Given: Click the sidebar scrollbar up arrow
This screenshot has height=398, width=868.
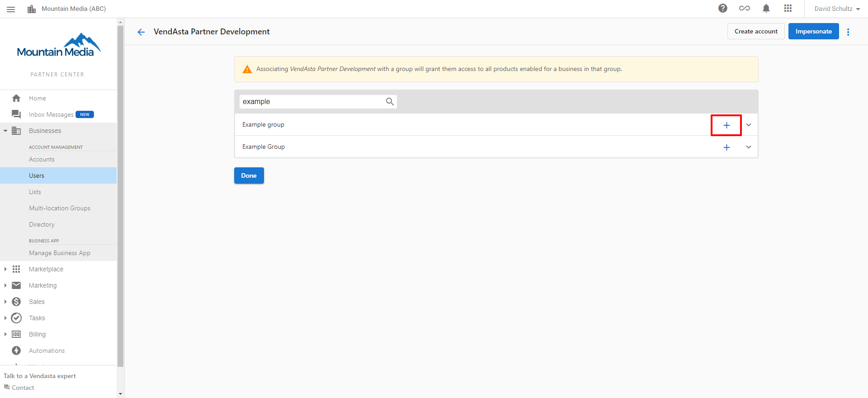Looking at the screenshot, I should 120,22.
